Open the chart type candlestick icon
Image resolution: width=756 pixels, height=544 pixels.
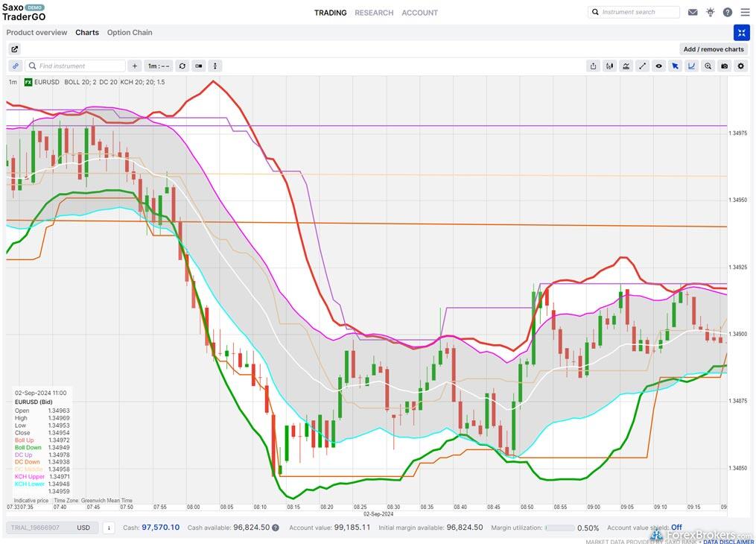(x=609, y=66)
